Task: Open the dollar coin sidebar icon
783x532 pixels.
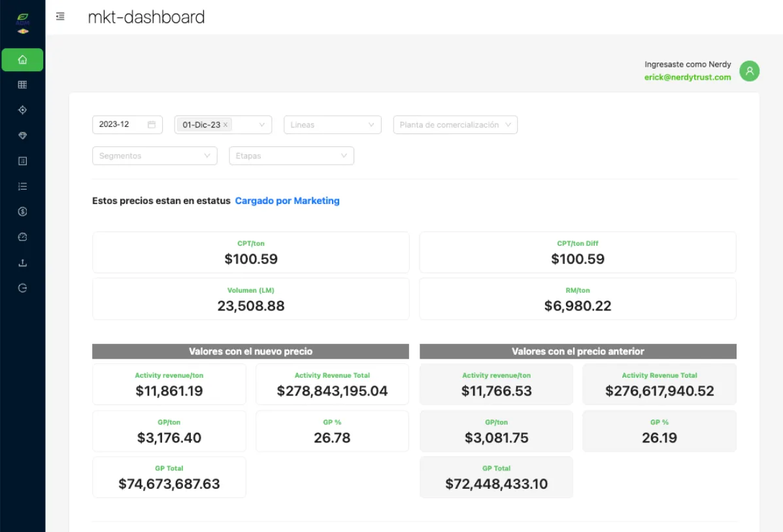Action: (x=22, y=212)
